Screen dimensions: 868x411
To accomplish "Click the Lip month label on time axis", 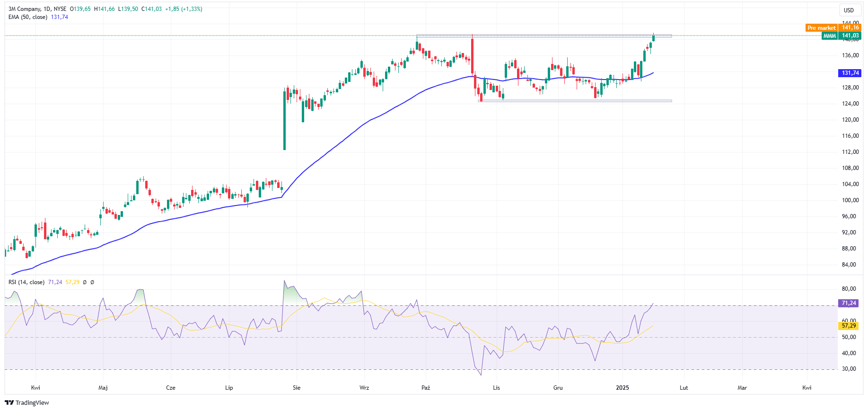I will [x=229, y=388].
